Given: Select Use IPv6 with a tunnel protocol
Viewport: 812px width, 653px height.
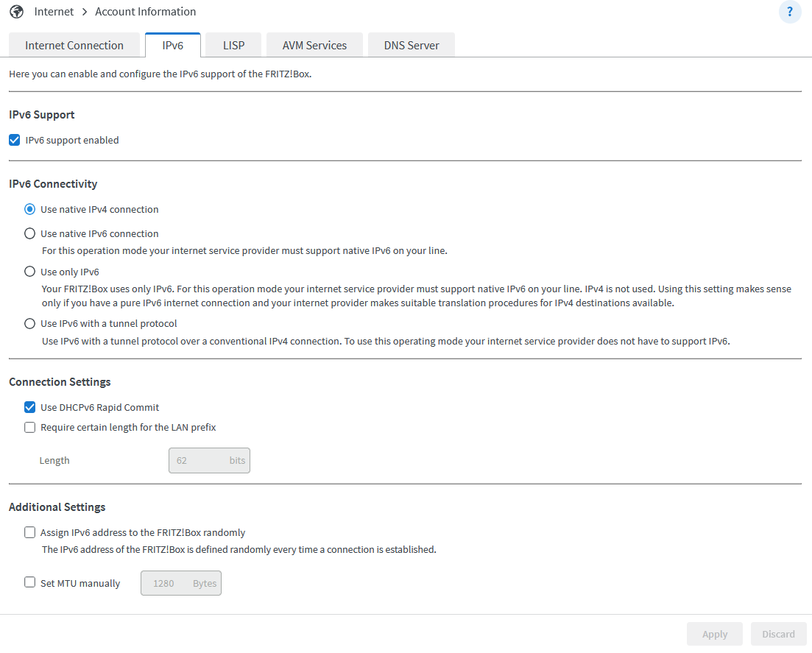Looking at the screenshot, I should [30, 323].
